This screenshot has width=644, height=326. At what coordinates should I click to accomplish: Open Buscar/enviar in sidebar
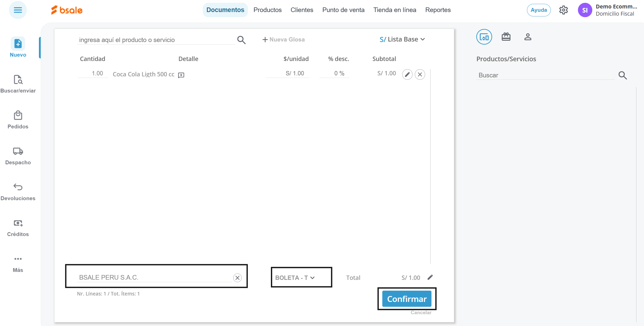click(x=18, y=80)
